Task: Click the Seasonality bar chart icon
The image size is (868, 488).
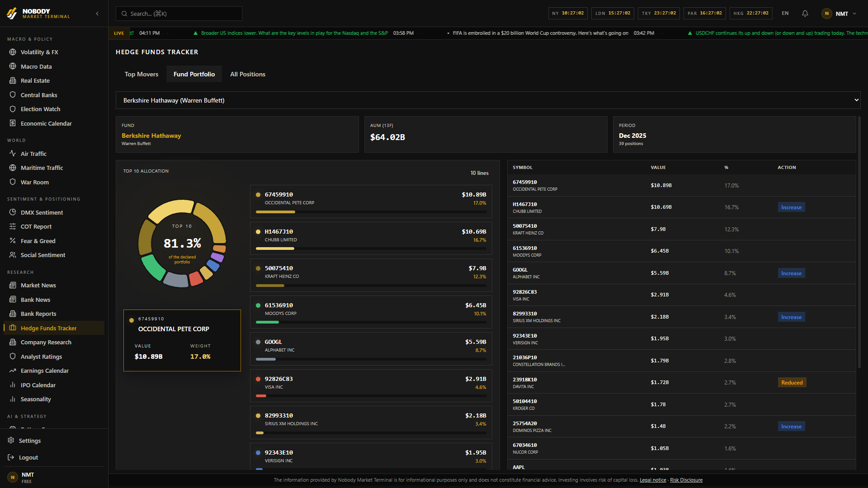Action: 13,399
